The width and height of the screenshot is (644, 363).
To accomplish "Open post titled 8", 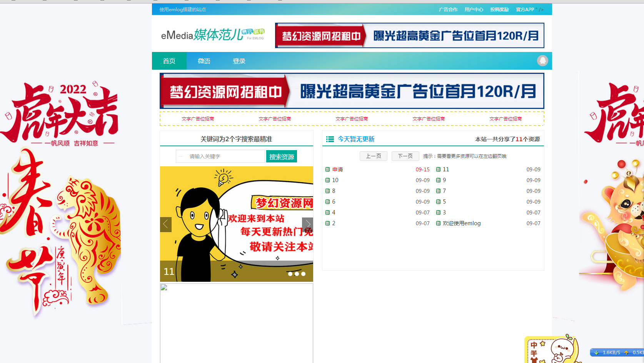I will [334, 191].
